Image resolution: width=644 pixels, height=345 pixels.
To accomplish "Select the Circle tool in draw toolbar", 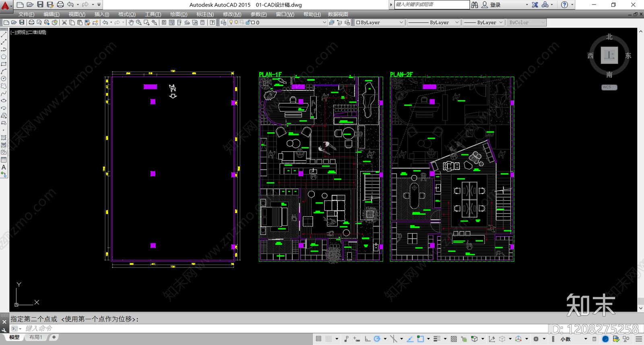I will click(4, 78).
